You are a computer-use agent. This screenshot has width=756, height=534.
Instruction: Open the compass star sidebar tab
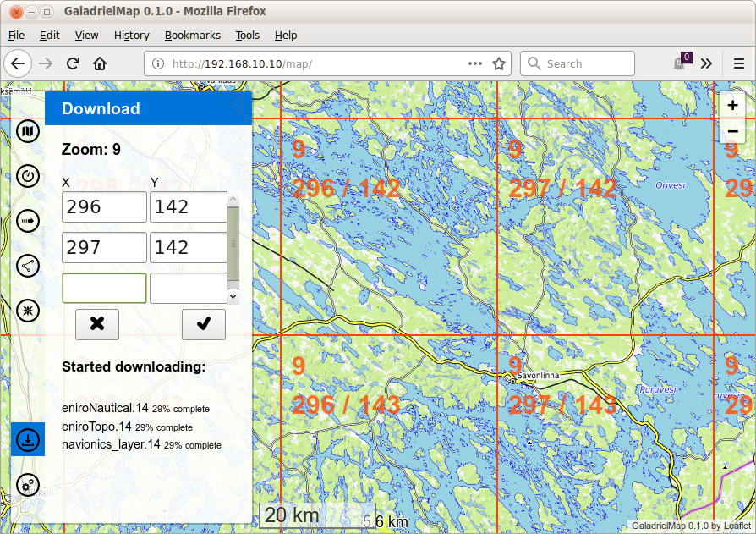(x=28, y=311)
